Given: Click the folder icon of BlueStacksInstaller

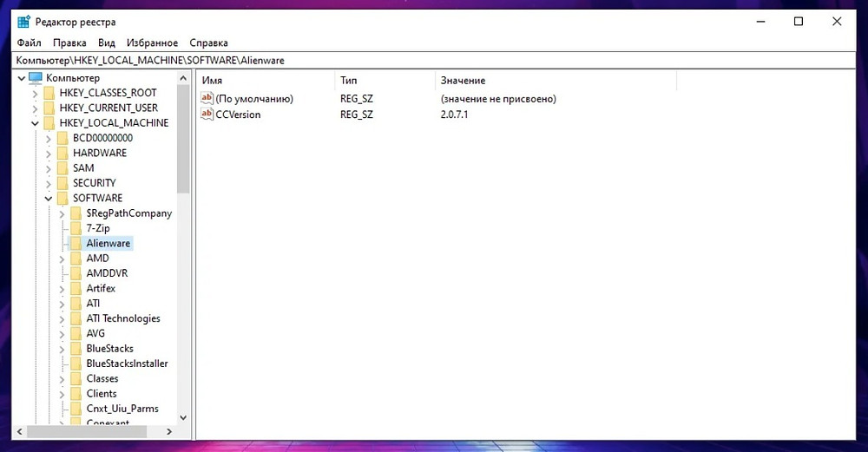Looking at the screenshot, I should pyautogui.click(x=76, y=364).
